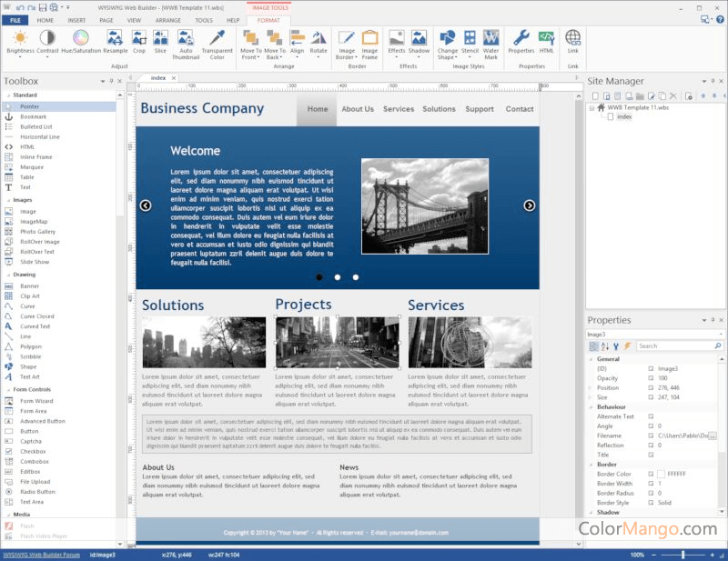Select the first slideshow pagination dot
Viewport: 728px width, 561px height.
319,276
